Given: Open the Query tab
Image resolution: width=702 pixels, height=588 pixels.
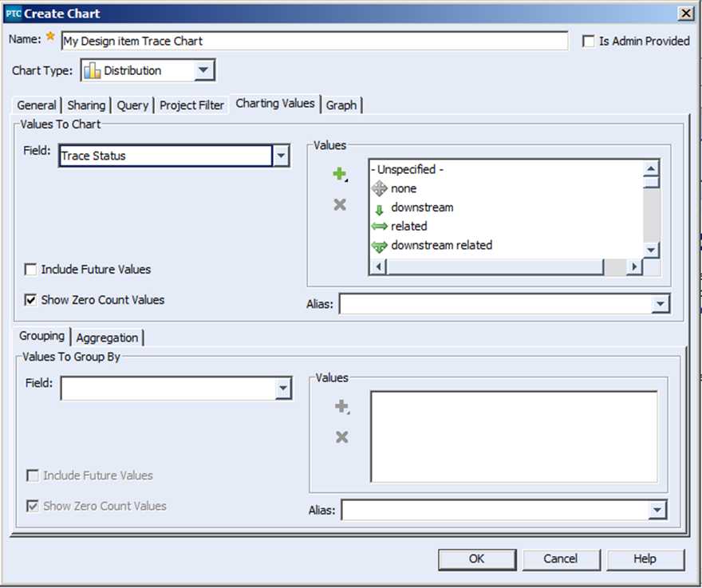Looking at the screenshot, I should (x=132, y=105).
